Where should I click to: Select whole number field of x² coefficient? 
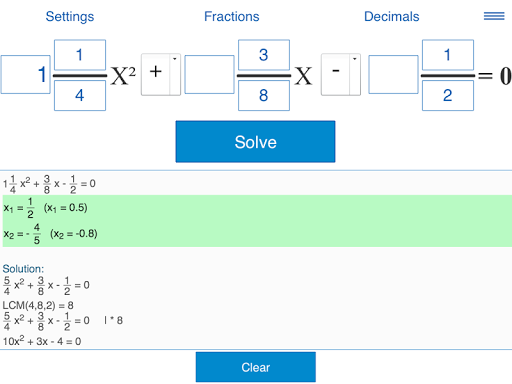point(26,74)
